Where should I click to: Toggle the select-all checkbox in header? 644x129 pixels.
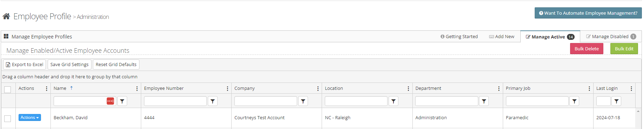coord(7,89)
